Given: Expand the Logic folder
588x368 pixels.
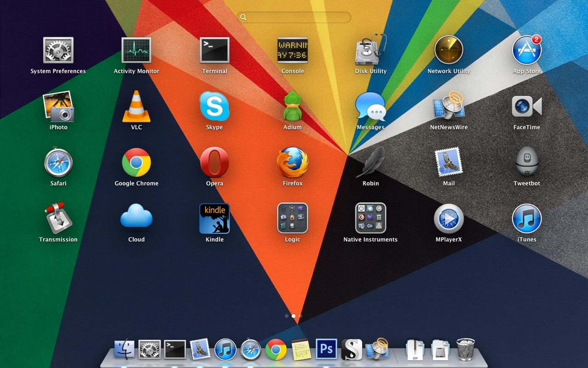Looking at the screenshot, I should 293,218.
